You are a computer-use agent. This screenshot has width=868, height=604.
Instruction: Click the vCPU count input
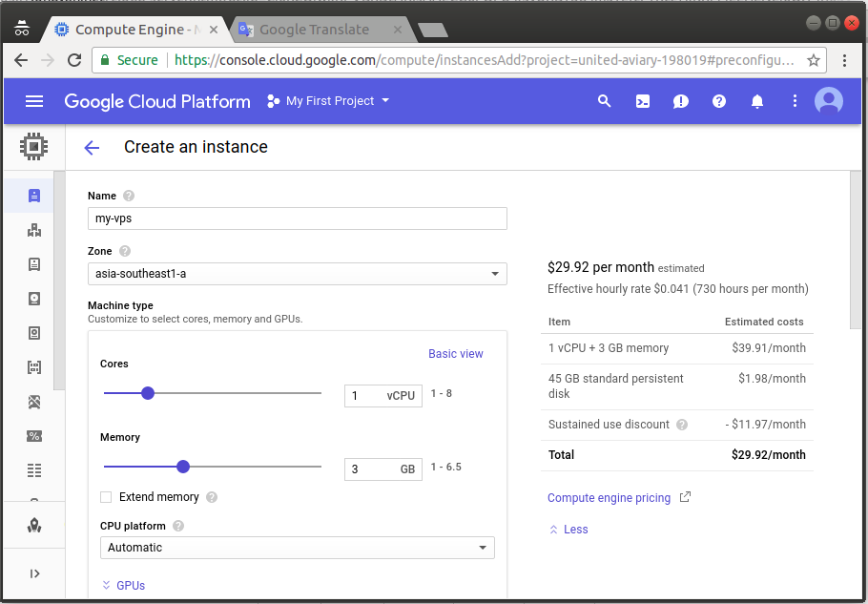click(x=383, y=396)
